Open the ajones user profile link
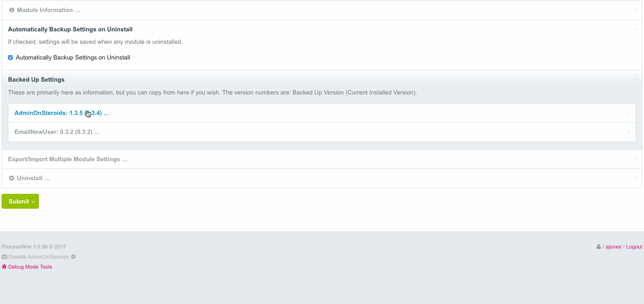 click(613, 246)
